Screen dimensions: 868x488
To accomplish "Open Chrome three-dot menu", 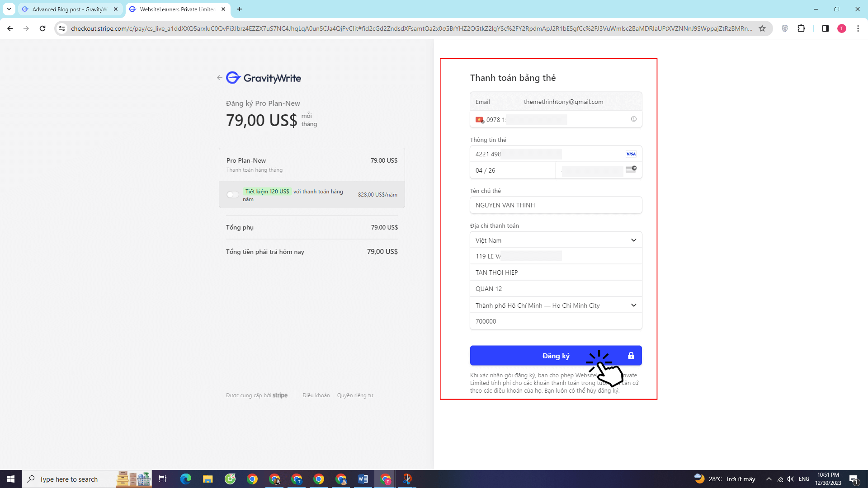I will [x=858, y=28].
